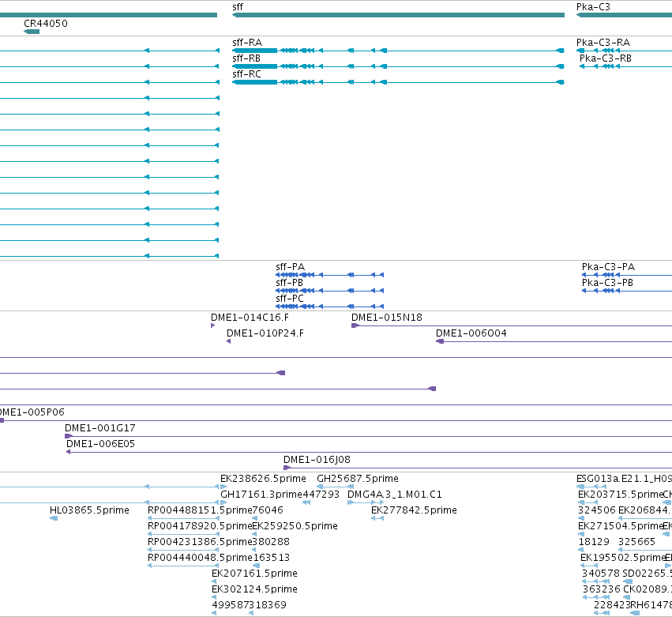Select EST RP004488151.5prime
The width and height of the screenshot is (672, 617).
(x=200, y=510)
